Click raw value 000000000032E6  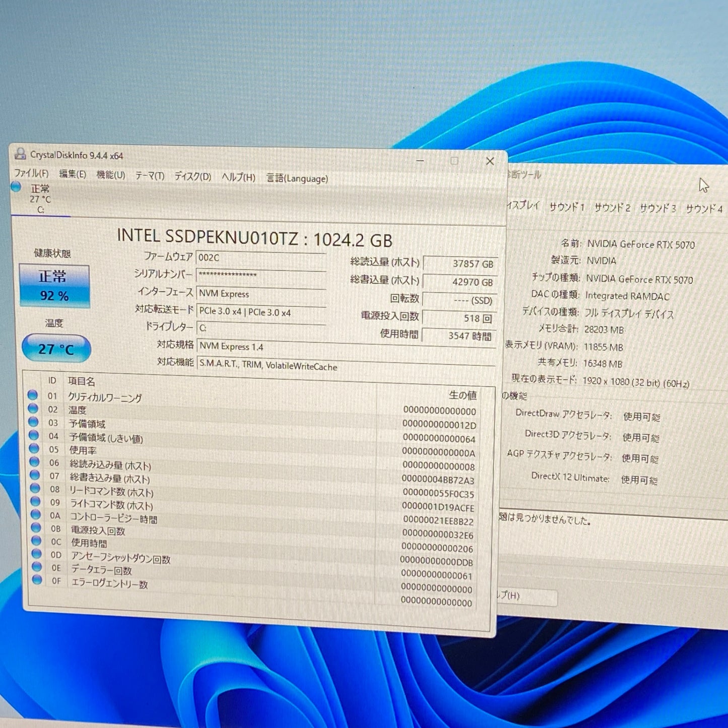[x=438, y=534]
